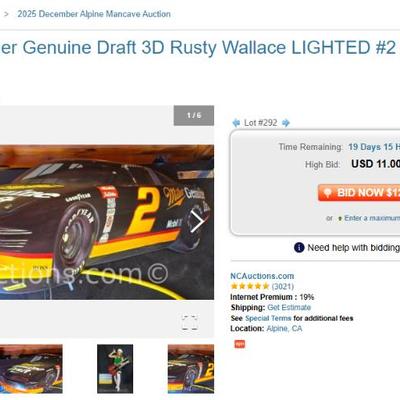Open 2025 December Alpine Mancave Auction breadcrumb
The image size is (400, 400).
[x=94, y=14]
